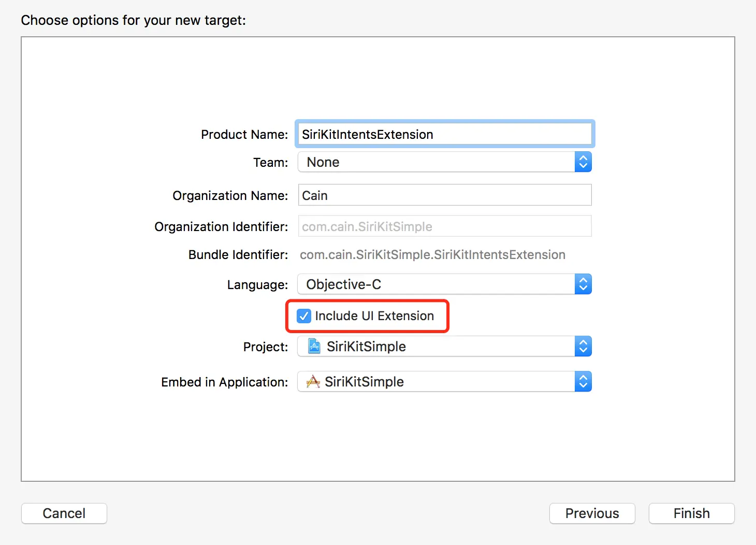Screen dimensions: 756x545
Task: Click the Team popup showing None
Action: (x=436, y=162)
